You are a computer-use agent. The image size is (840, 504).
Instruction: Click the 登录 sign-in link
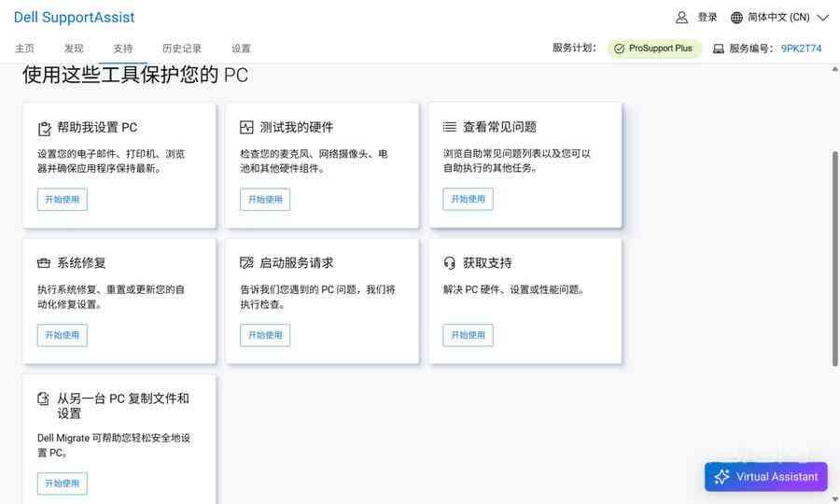[707, 17]
